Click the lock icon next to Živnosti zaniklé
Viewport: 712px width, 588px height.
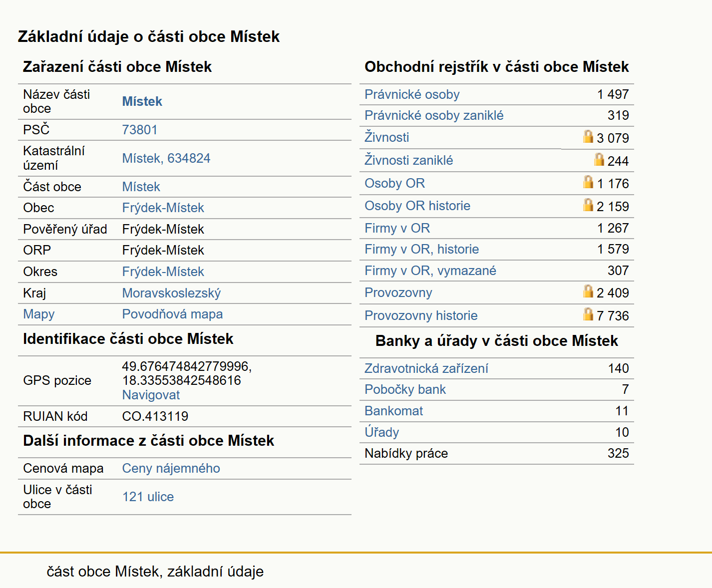(599, 159)
